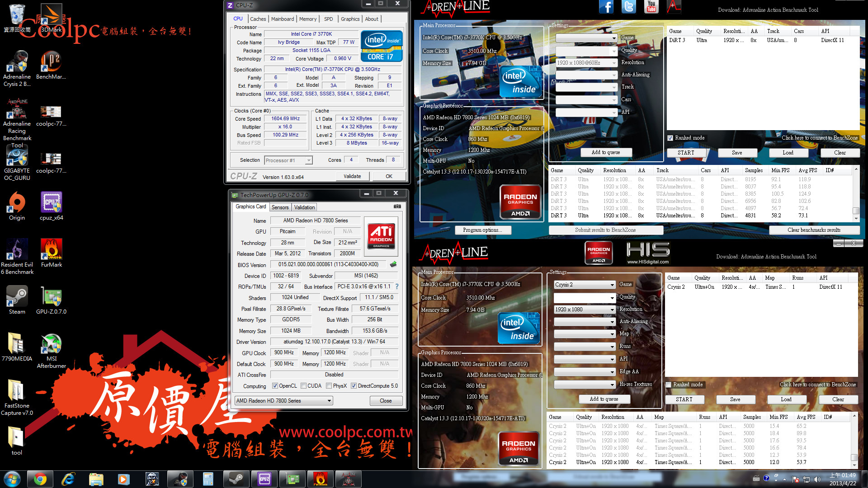Screen dimensions: 868x488
Task: Toggle CUDA checkbox in GPU-Z
Action: pos(303,386)
